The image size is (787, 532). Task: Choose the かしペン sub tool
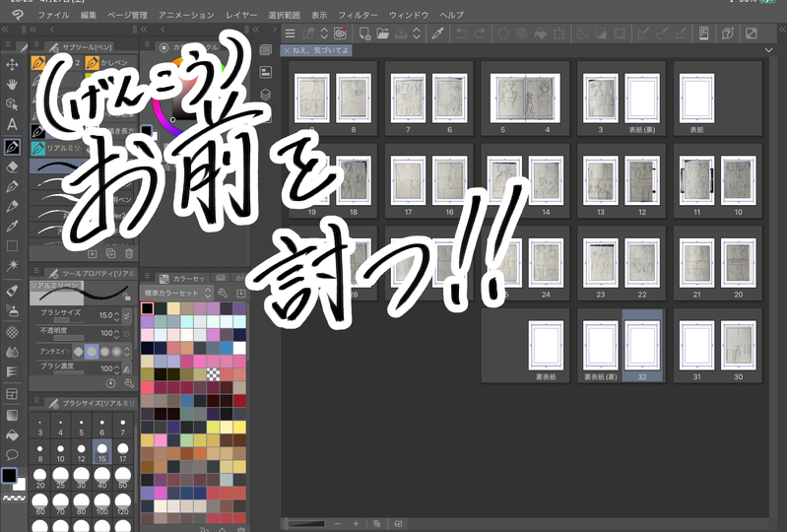(110, 63)
